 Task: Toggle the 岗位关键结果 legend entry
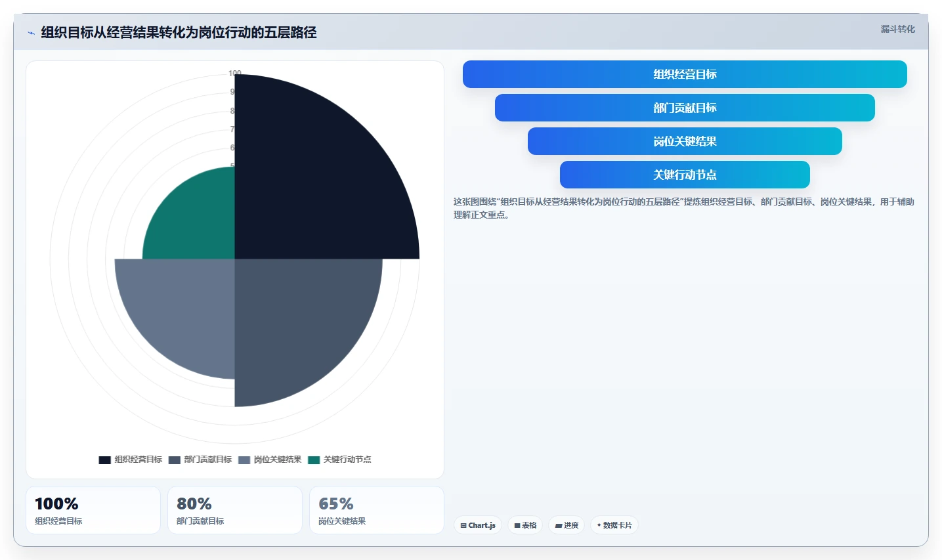click(x=270, y=460)
